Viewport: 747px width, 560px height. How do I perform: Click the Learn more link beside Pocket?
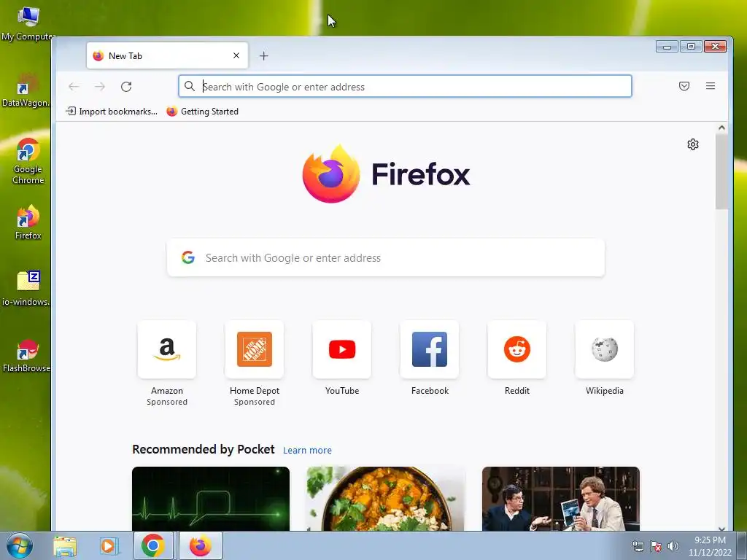click(307, 450)
